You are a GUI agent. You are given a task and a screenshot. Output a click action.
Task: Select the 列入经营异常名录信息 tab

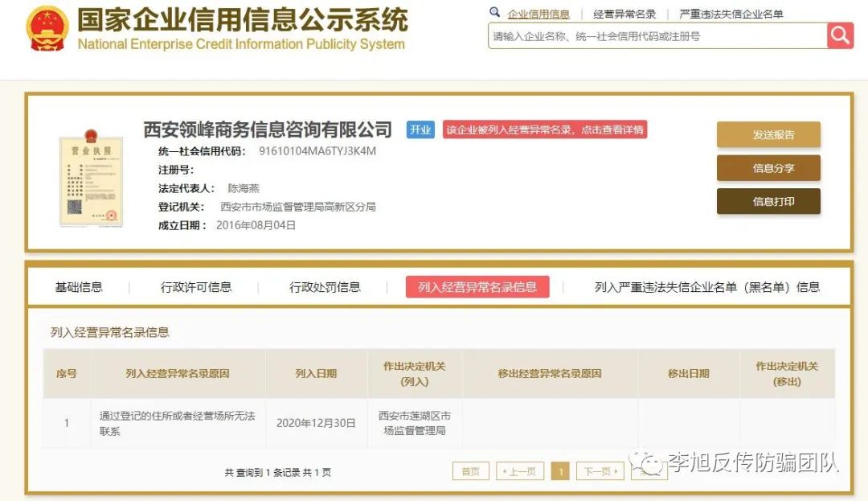coord(477,287)
